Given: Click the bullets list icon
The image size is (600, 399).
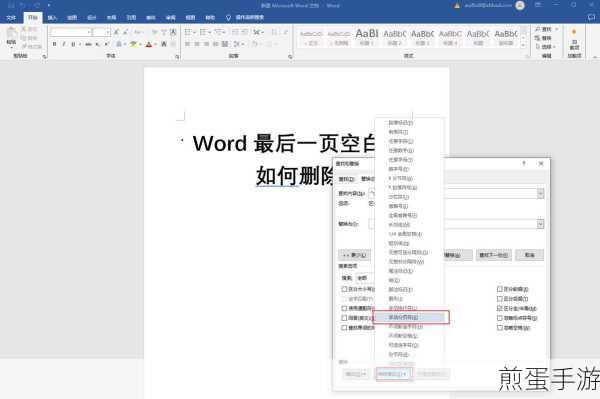Looking at the screenshot, I should point(188,32).
